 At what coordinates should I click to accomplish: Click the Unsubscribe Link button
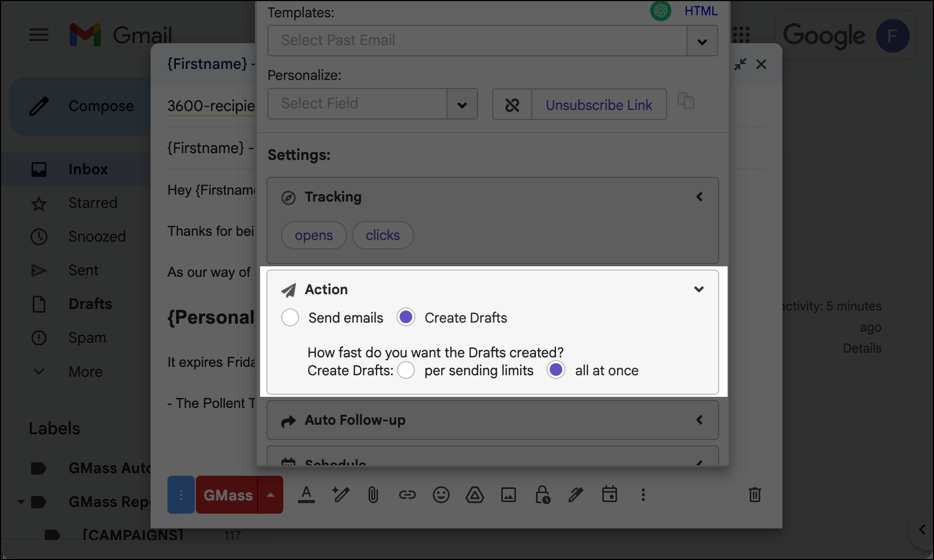tap(599, 105)
